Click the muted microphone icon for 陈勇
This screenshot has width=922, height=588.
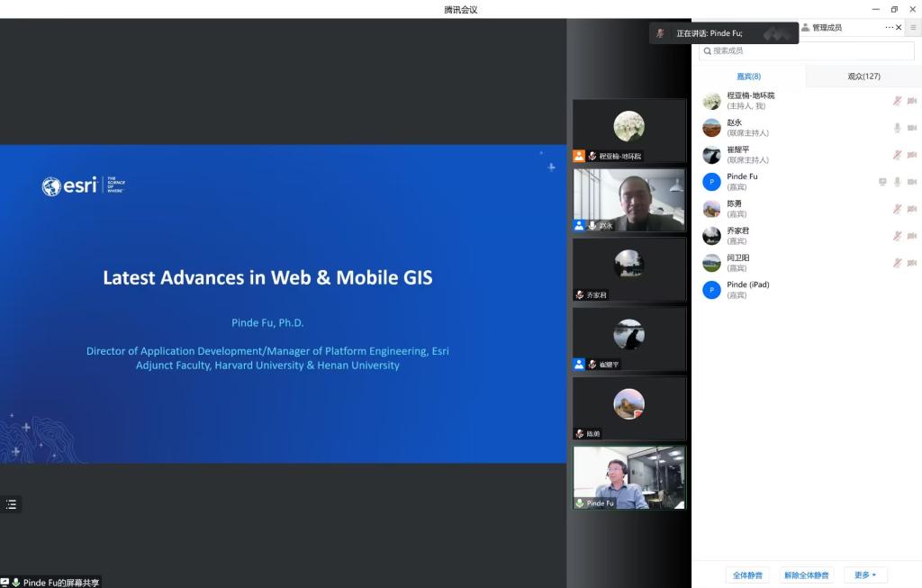click(x=897, y=209)
